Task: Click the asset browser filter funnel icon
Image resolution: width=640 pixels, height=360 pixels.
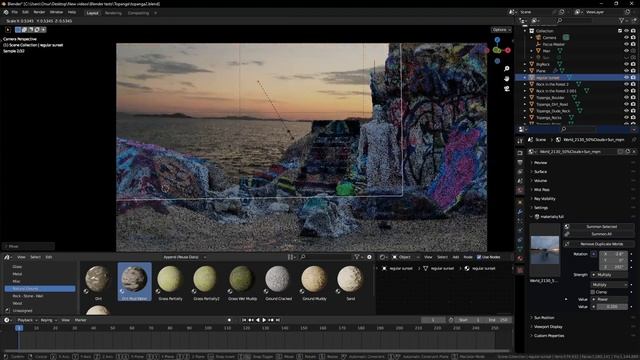Action: tap(357, 257)
